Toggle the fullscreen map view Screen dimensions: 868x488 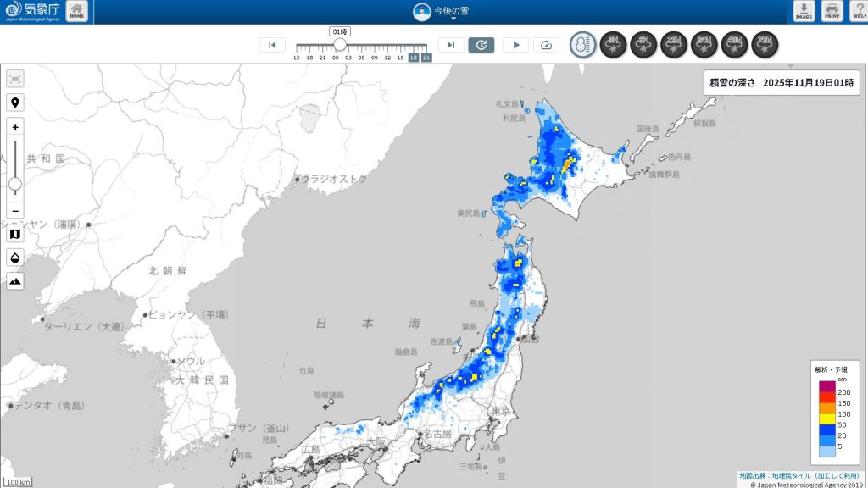click(x=14, y=77)
